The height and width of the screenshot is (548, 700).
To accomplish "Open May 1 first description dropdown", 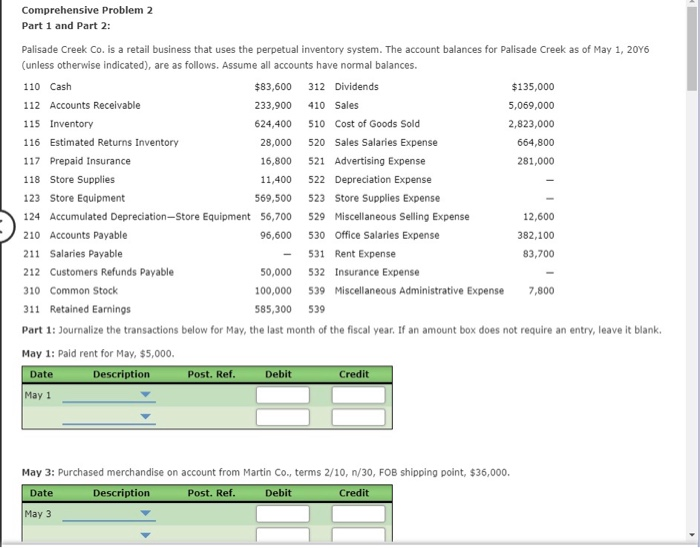I will click(x=109, y=395).
